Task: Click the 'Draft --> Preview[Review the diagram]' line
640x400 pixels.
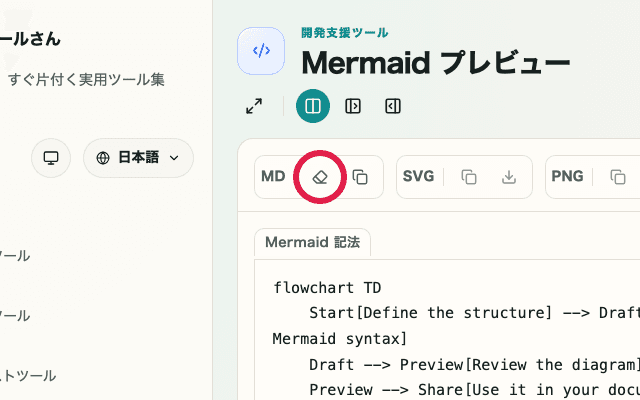Action: click(474, 364)
